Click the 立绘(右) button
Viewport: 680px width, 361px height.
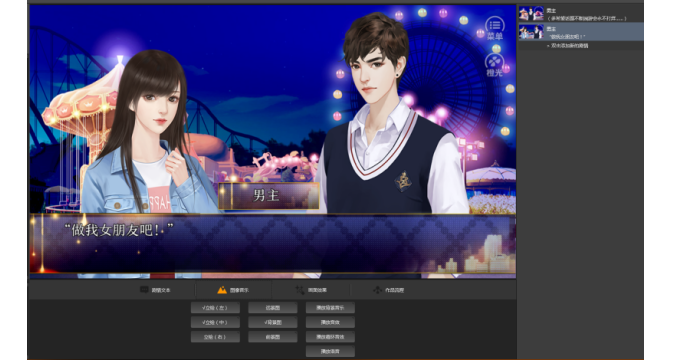click(215, 337)
